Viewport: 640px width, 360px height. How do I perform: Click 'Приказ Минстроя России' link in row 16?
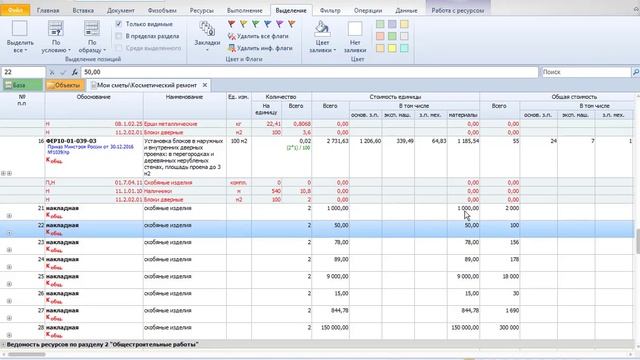pos(91,149)
